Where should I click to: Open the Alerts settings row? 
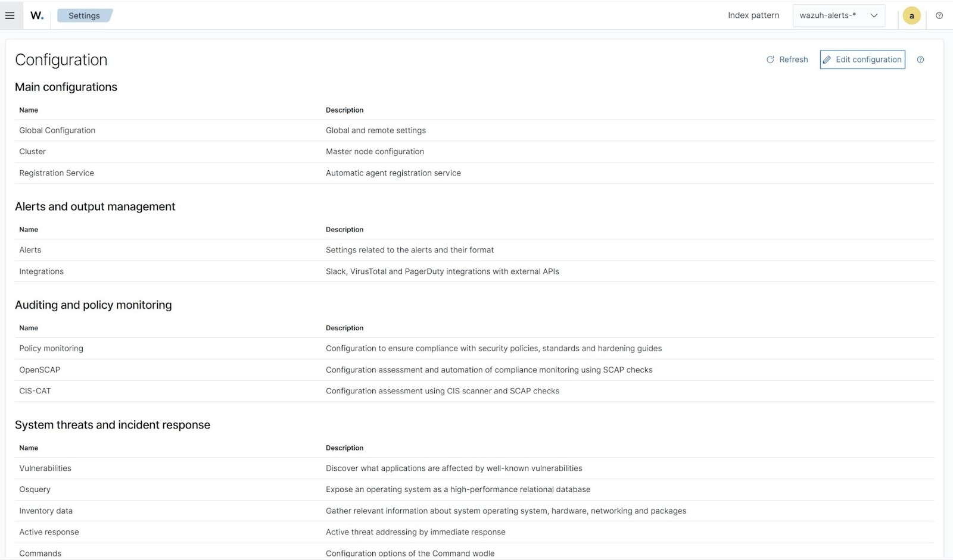pyautogui.click(x=30, y=250)
